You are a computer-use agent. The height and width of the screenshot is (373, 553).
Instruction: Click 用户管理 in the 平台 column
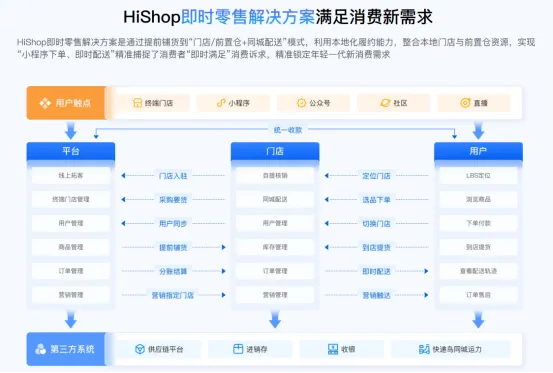coord(71,223)
